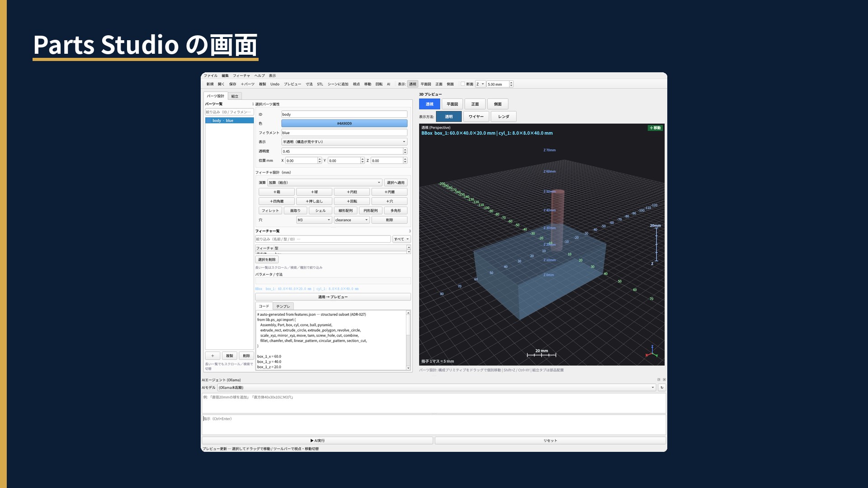
Task: Open ヘルプ menu
Action: (259, 75)
